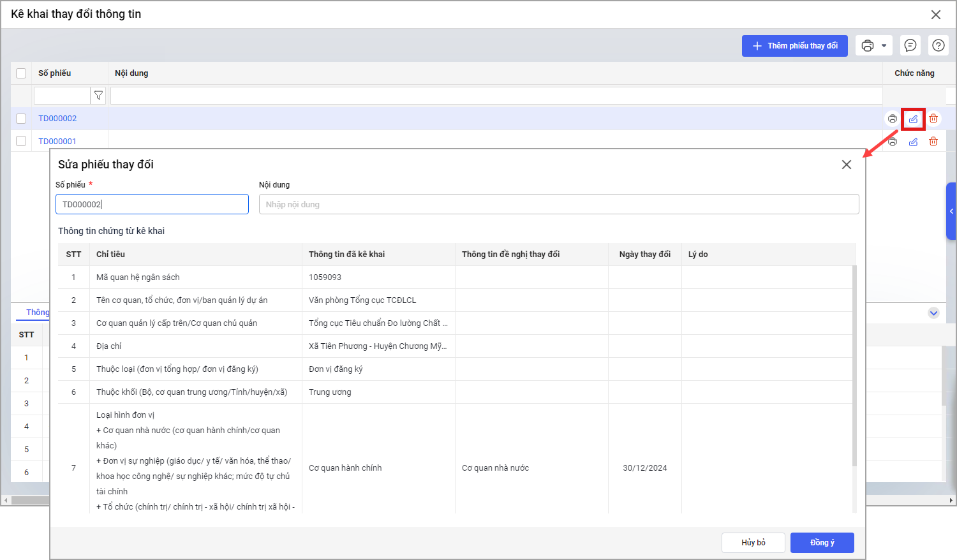This screenshot has width=957, height=560.
Task: Click the print icon in row TD000002
Action: (893, 119)
